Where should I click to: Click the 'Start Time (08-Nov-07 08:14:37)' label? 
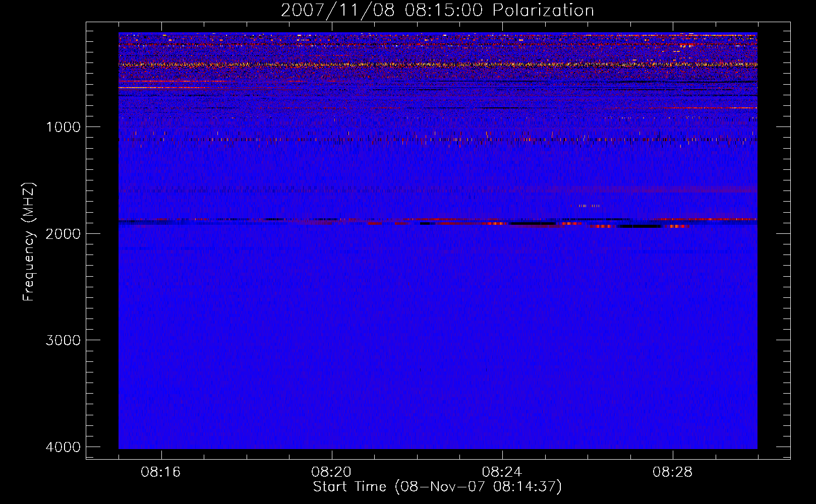click(x=437, y=486)
